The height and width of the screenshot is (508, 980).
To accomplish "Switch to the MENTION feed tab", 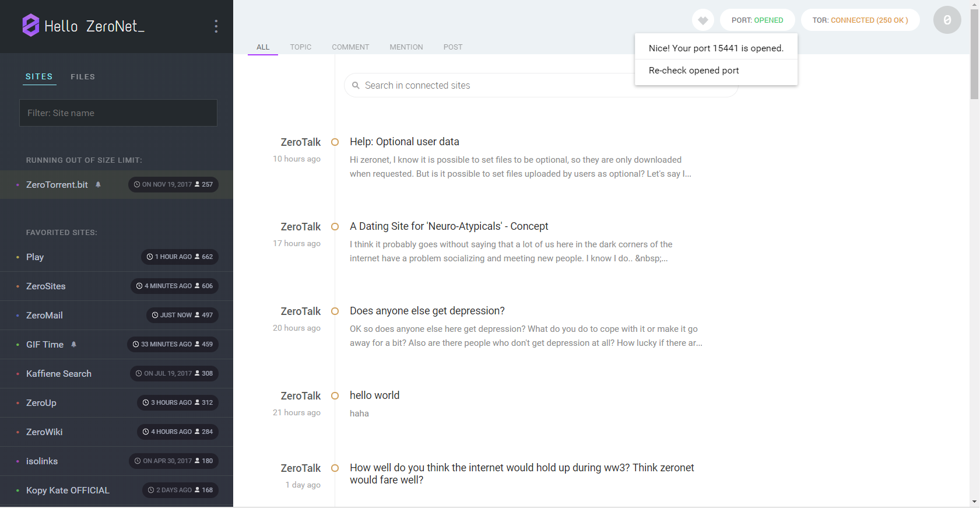I will point(406,47).
